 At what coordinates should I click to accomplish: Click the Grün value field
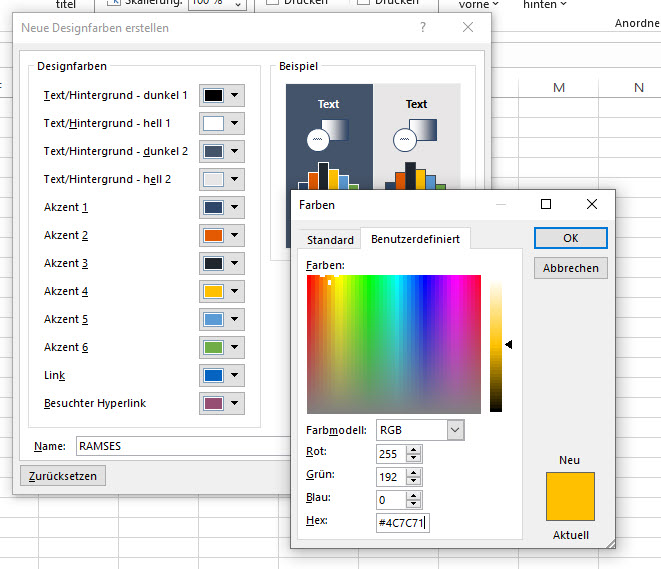392,477
